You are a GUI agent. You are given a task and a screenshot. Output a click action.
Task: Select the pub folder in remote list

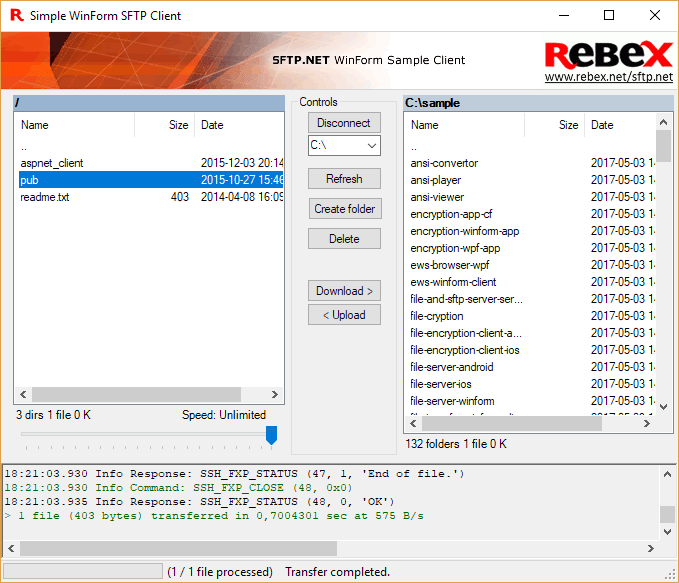(x=29, y=180)
